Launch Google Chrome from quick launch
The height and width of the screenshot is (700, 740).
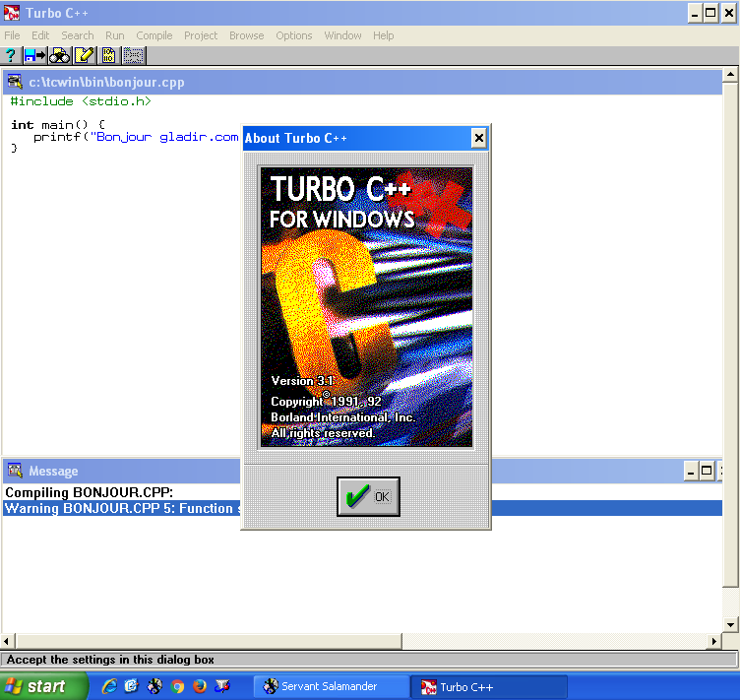tap(177, 686)
